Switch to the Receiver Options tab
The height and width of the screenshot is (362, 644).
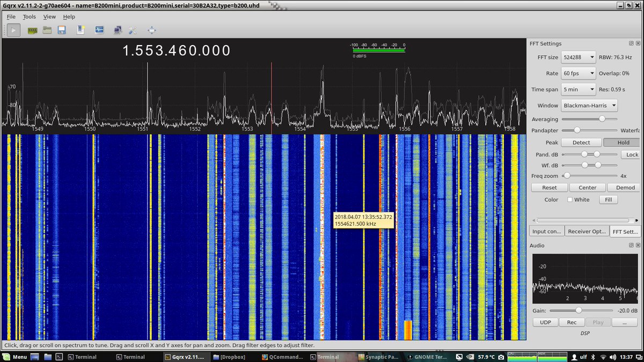[x=587, y=232]
